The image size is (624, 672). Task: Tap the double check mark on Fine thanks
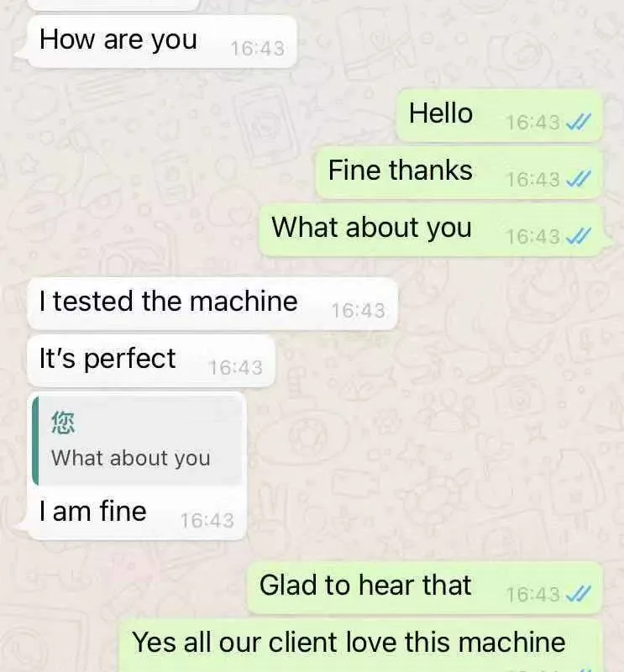coord(578,179)
